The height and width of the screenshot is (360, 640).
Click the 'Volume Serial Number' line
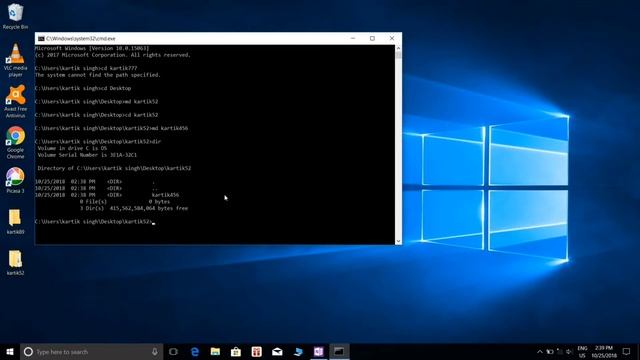87,155
